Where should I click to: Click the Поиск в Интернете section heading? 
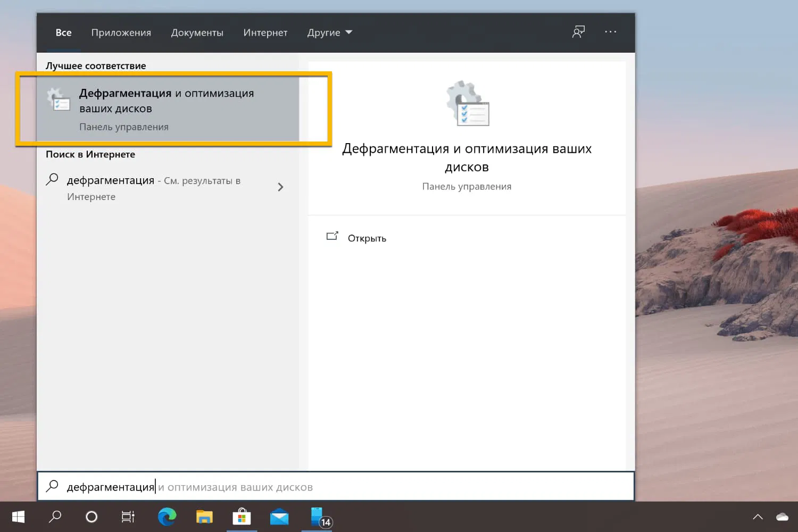(90, 154)
